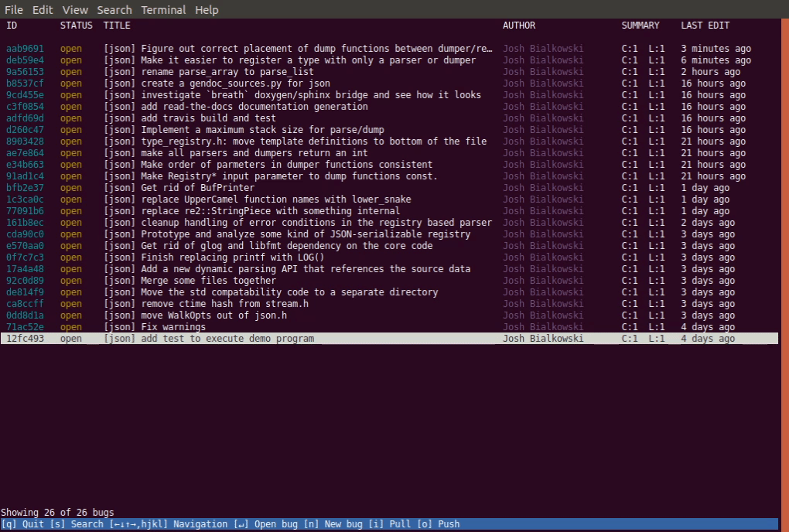Screen dimensions: 789x532
Task: Click the LAST EDIT column header
Action: [705, 26]
